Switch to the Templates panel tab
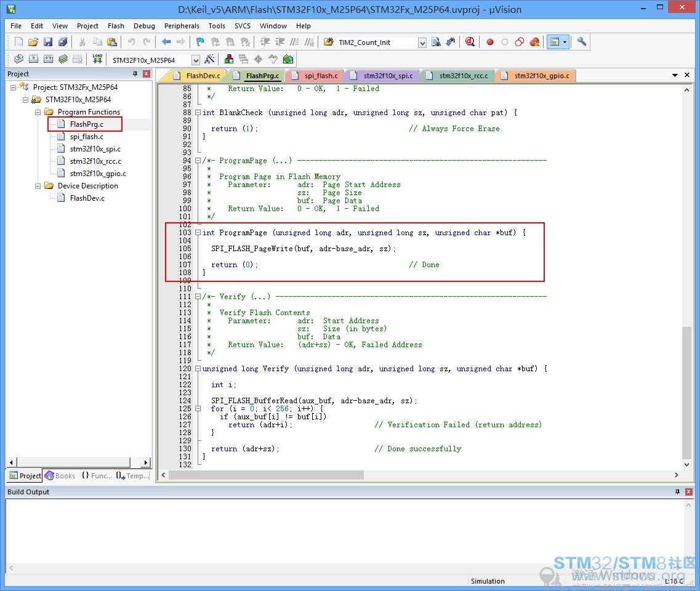Viewport: 700px width, 591px height. pos(132,476)
